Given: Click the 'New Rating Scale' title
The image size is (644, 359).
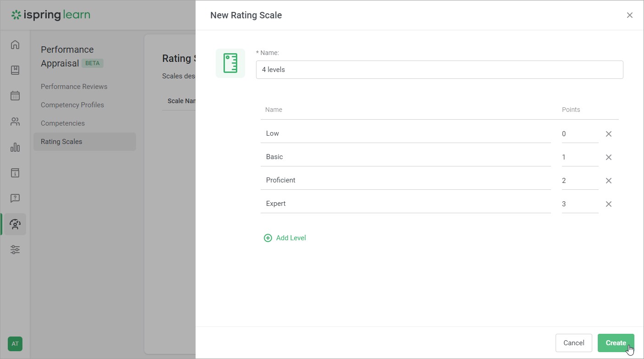Looking at the screenshot, I should [246, 15].
